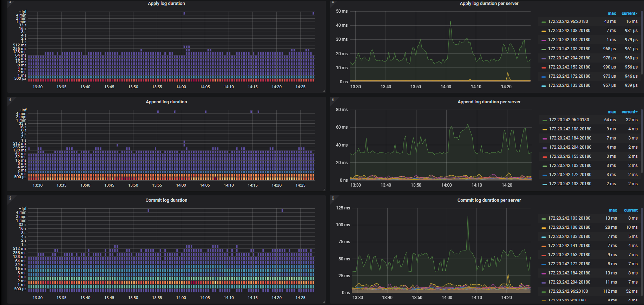The height and width of the screenshot is (305, 644).
Task: Click info icon on Commit log duration per server panel
Action: point(333,198)
